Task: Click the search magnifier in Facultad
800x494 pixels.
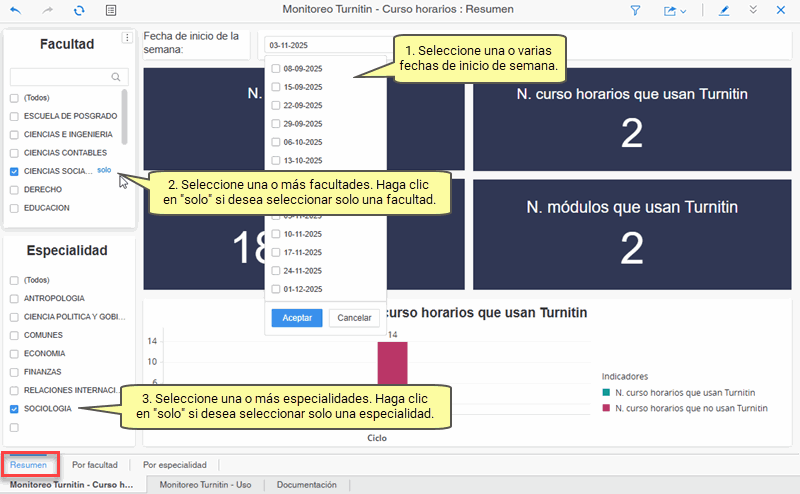Action: [117, 77]
